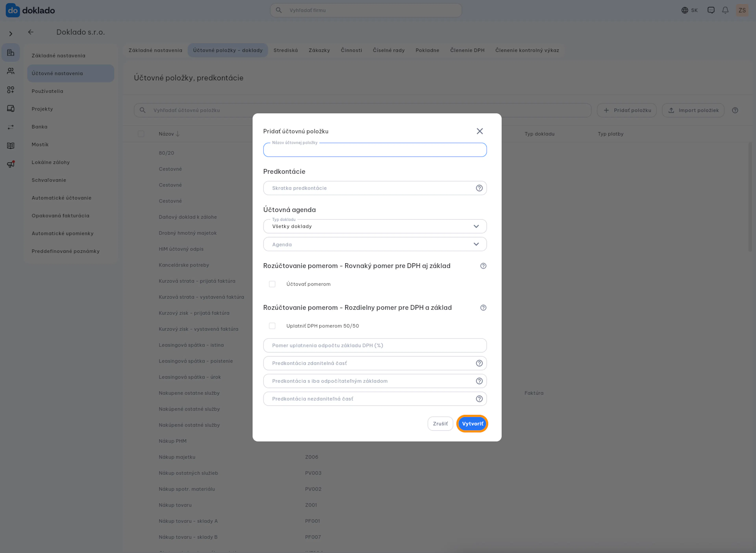
Task: Open the ZS user avatar menu
Action: [742, 10]
